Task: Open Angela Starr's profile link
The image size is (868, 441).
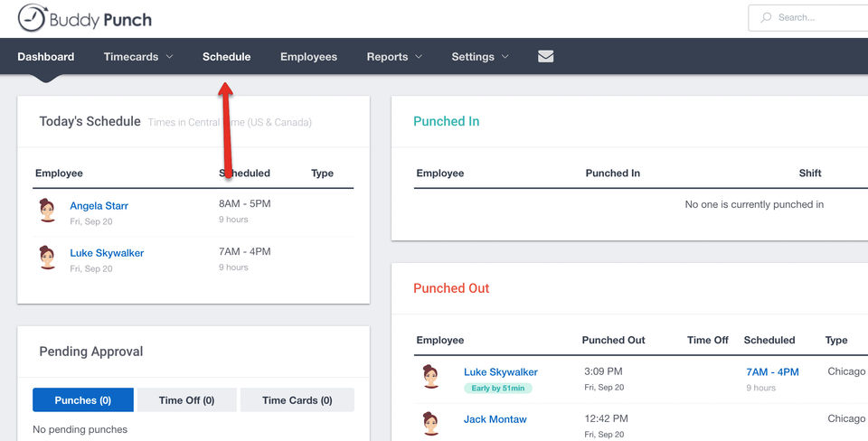Action: pyautogui.click(x=99, y=206)
